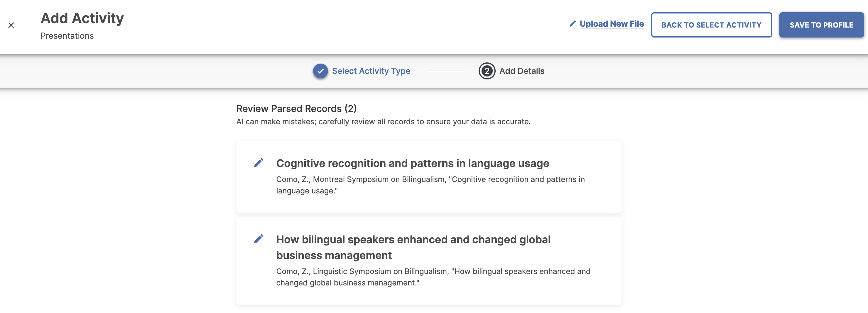Open How bilingual speakers enhanced record title
The width and height of the screenshot is (868, 313).
pyautogui.click(x=413, y=247)
